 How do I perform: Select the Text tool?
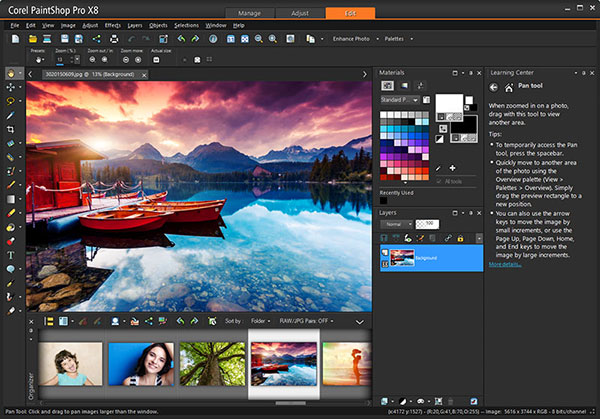(x=11, y=255)
